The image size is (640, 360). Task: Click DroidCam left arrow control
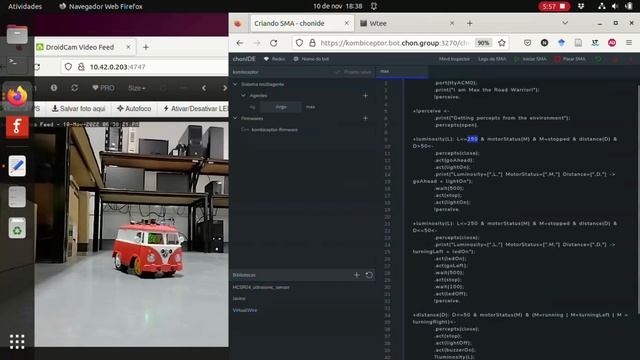[204, 88]
